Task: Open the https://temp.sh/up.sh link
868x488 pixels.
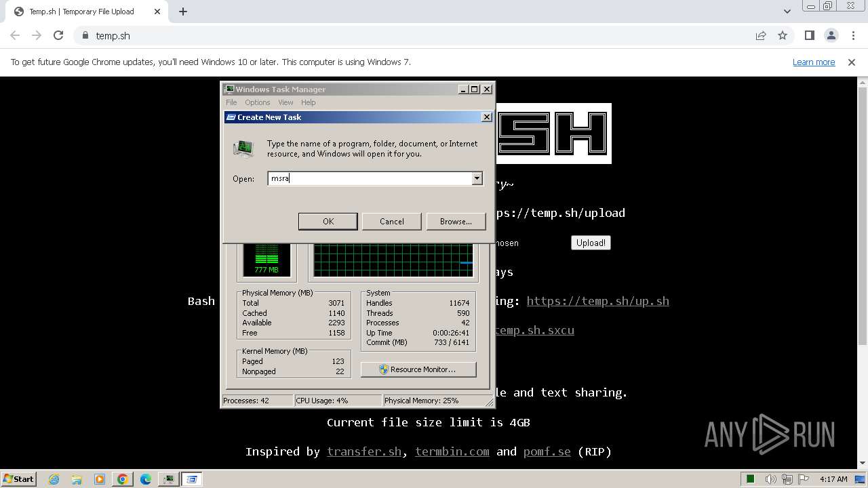Action: [598, 301]
